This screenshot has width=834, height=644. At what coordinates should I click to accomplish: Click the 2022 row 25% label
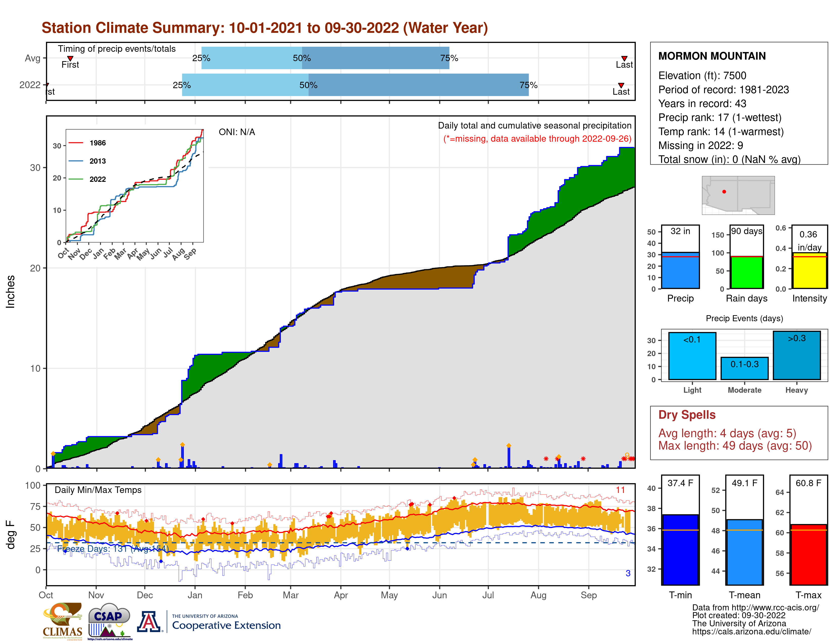click(182, 85)
